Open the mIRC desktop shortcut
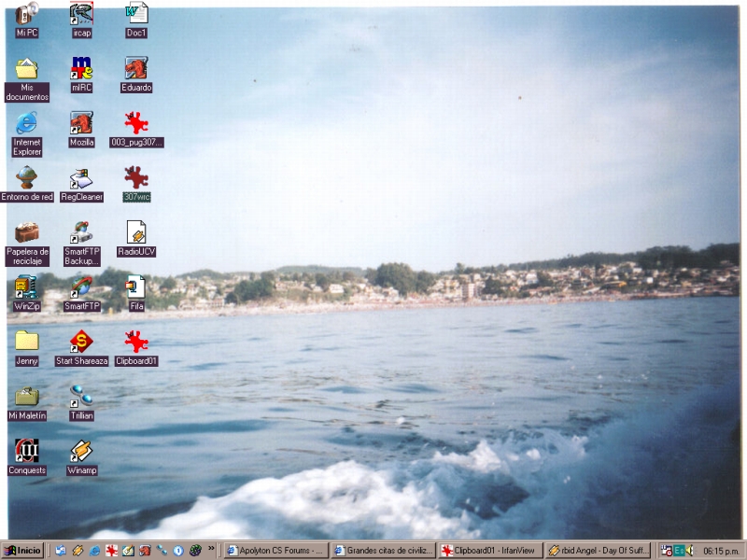The width and height of the screenshot is (747, 560). pyautogui.click(x=81, y=69)
